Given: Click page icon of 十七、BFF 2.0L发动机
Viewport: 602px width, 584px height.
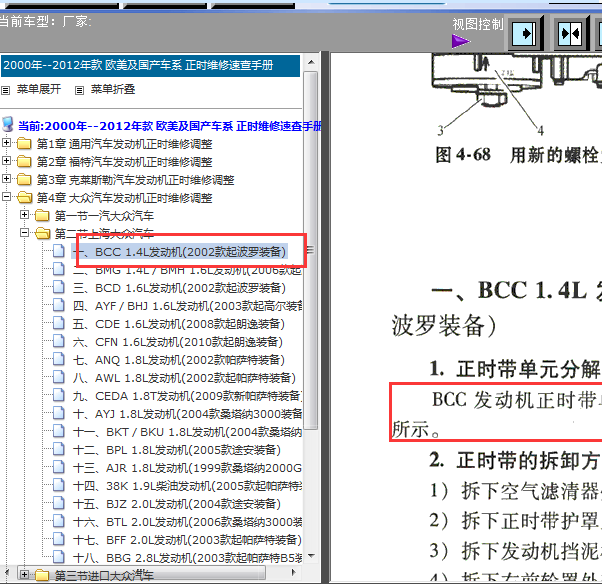Looking at the screenshot, I should click(58, 539).
